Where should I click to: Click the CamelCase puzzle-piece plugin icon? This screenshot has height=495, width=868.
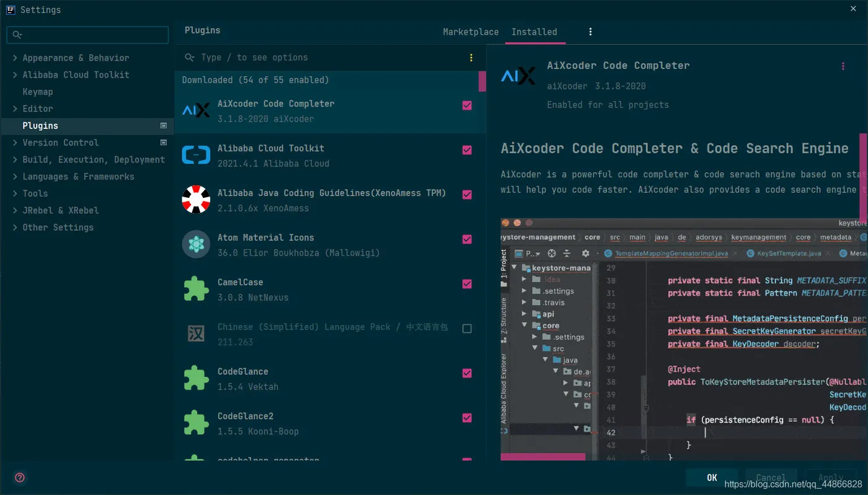click(196, 289)
